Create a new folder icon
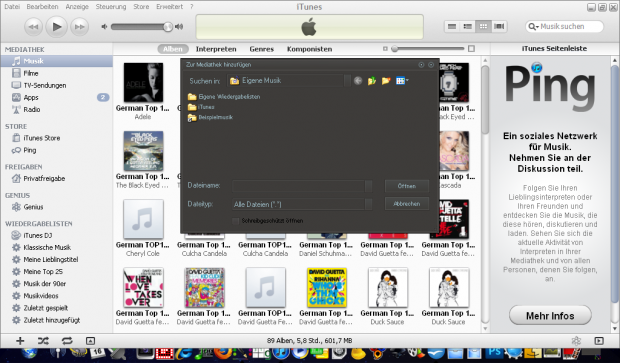The height and width of the screenshot is (363, 620). coord(386,81)
